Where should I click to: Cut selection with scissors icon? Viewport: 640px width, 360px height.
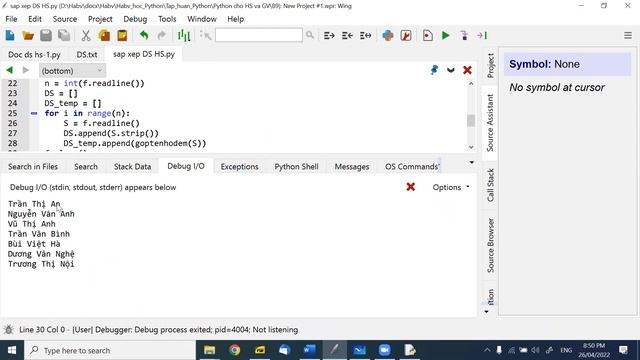tap(85, 36)
